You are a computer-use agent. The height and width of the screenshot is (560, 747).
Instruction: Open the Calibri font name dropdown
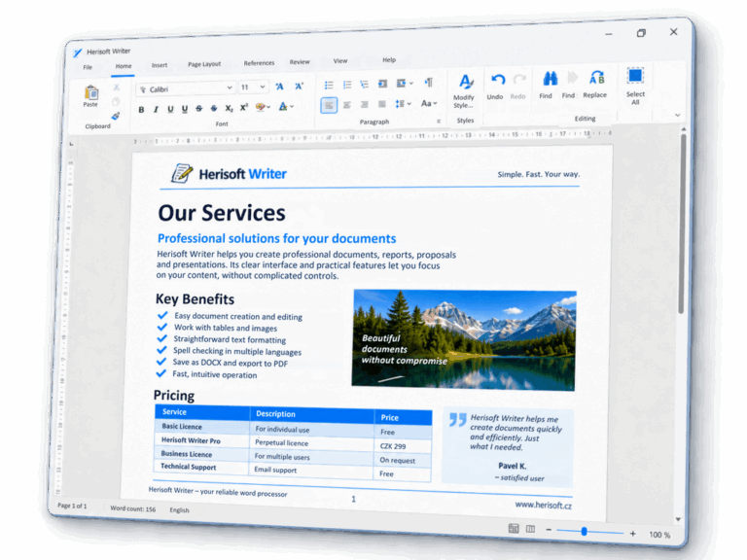pos(230,87)
